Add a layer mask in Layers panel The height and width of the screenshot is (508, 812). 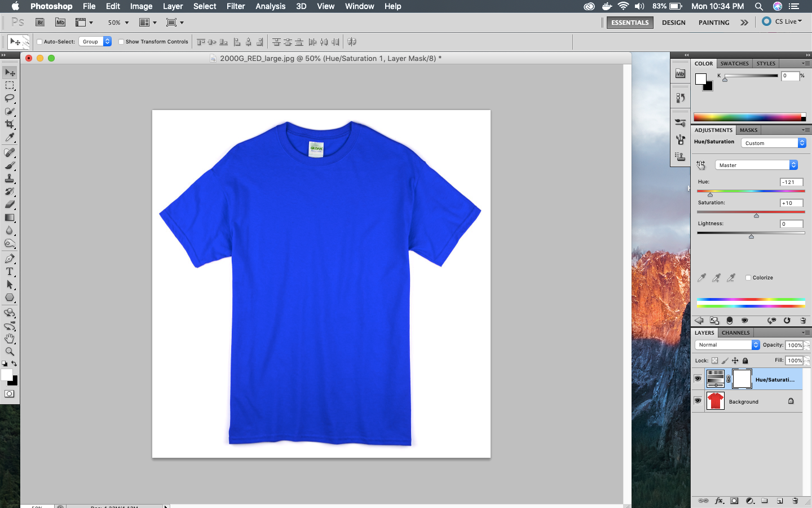pyautogui.click(x=734, y=501)
